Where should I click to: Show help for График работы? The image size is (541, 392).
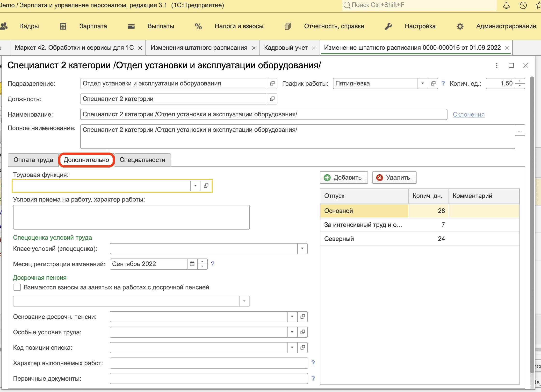(x=443, y=84)
